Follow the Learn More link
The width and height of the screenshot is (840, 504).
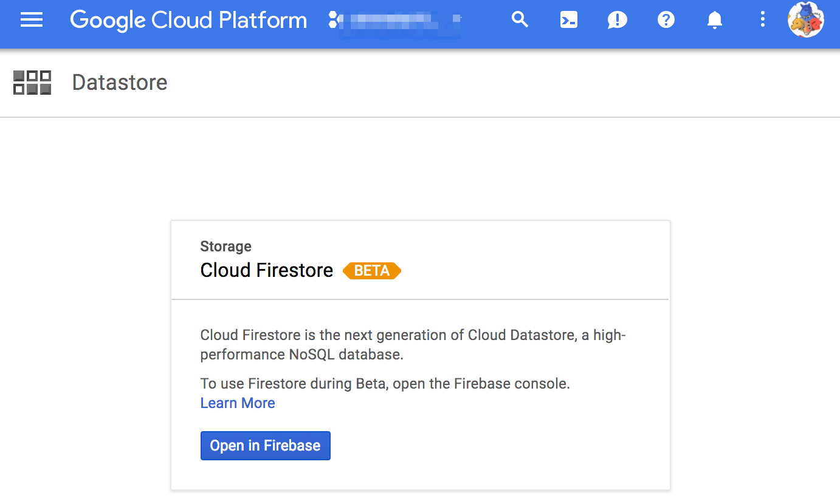237,403
